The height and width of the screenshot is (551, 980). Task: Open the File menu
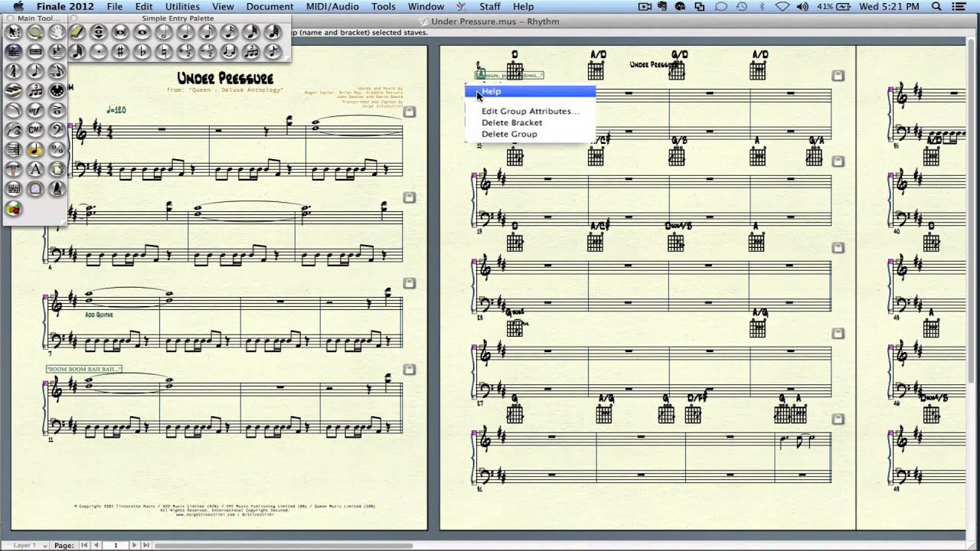point(115,7)
